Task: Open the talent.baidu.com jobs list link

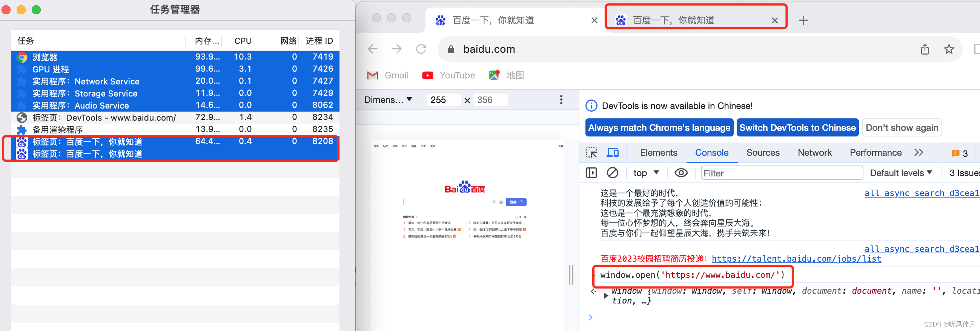Action: pos(796,259)
